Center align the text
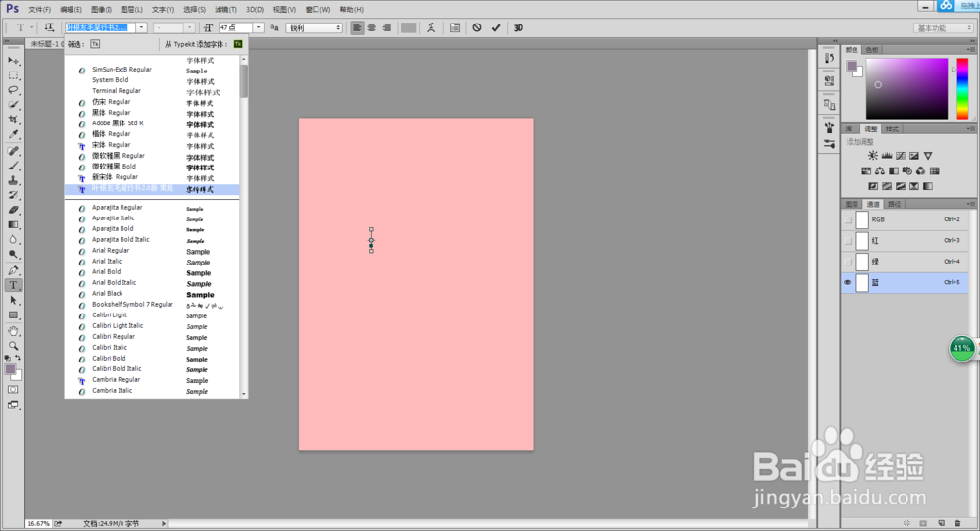The width and height of the screenshot is (980, 531). coord(371,27)
